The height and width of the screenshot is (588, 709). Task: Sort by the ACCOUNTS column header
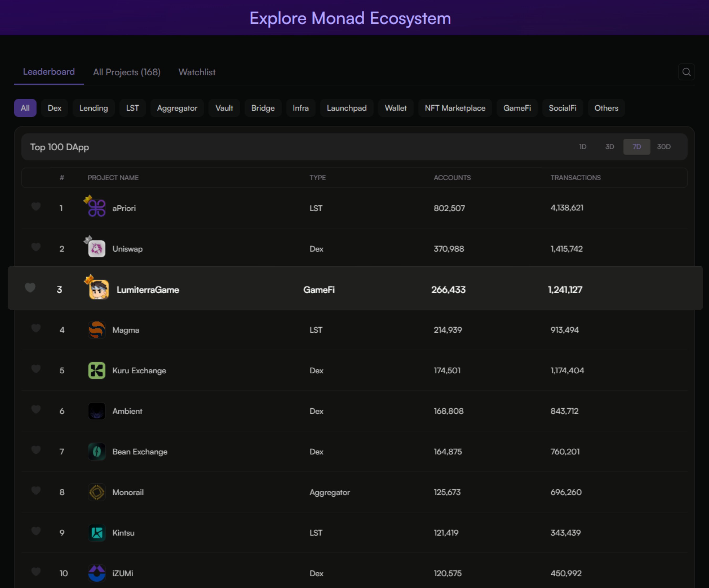click(x=452, y=178)
